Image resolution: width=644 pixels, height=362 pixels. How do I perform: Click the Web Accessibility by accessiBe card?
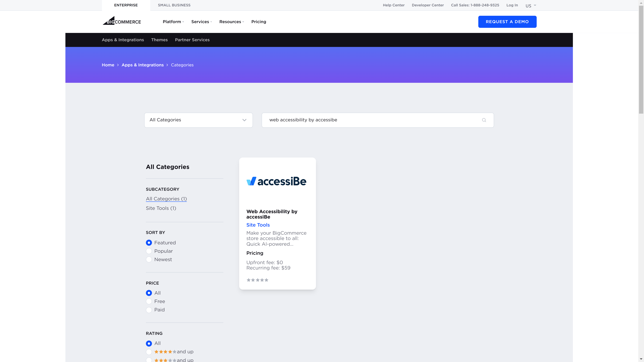(x=277, y=223)
